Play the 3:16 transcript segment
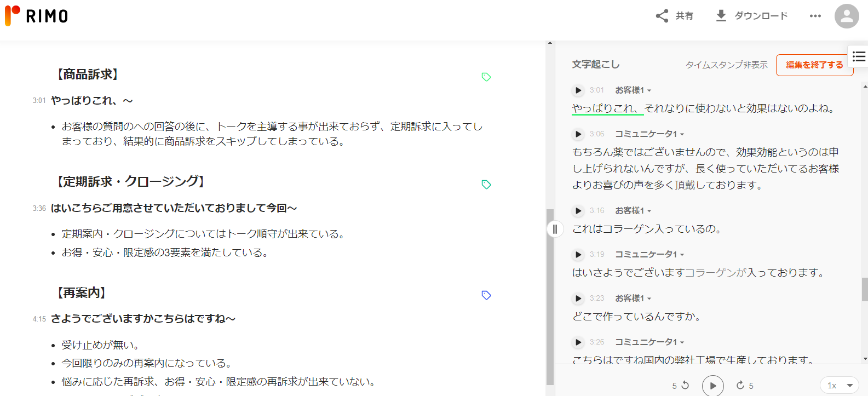 pyautogui.click(x=578, y=211)
